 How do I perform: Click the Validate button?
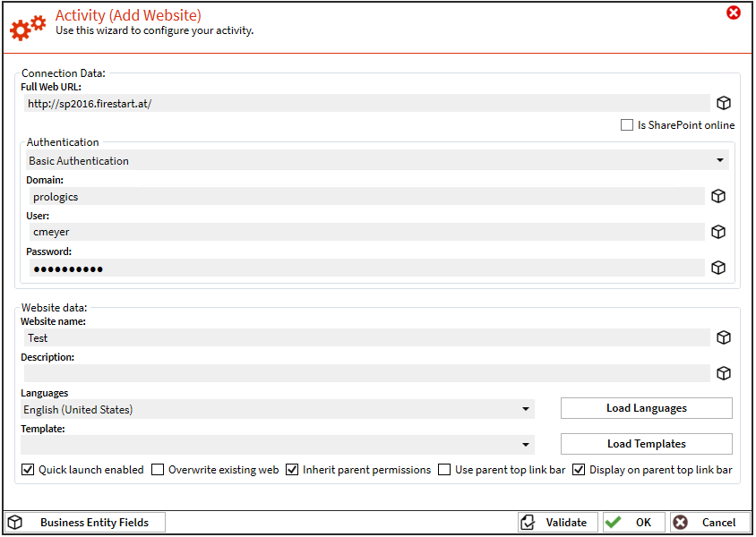click(557, 522)
